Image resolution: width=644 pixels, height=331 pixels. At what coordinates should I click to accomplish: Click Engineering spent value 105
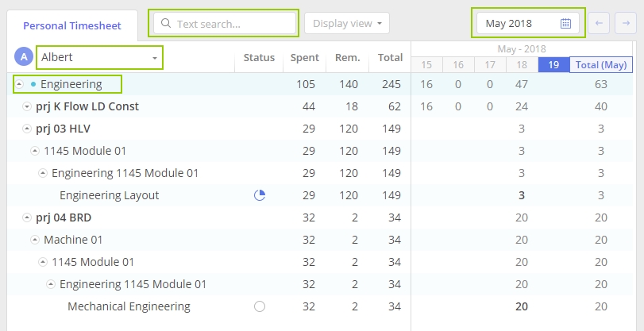point(306,85)
